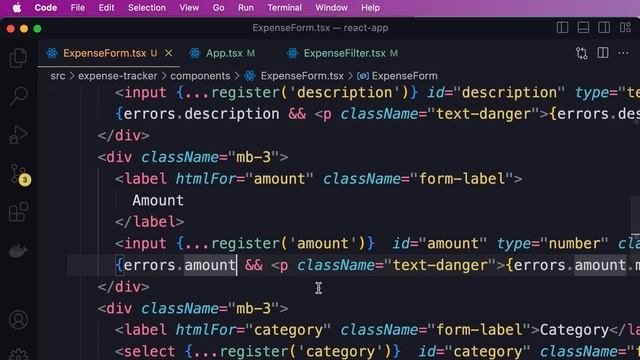Open the View menu
This screenshot has width=640, height=360.
click(189, 8)
